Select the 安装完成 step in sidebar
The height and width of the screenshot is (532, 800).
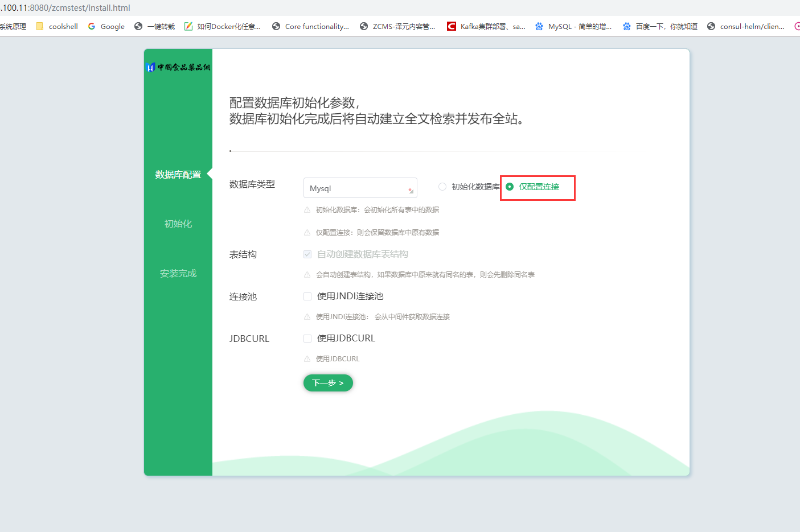(x=178, y=273)
